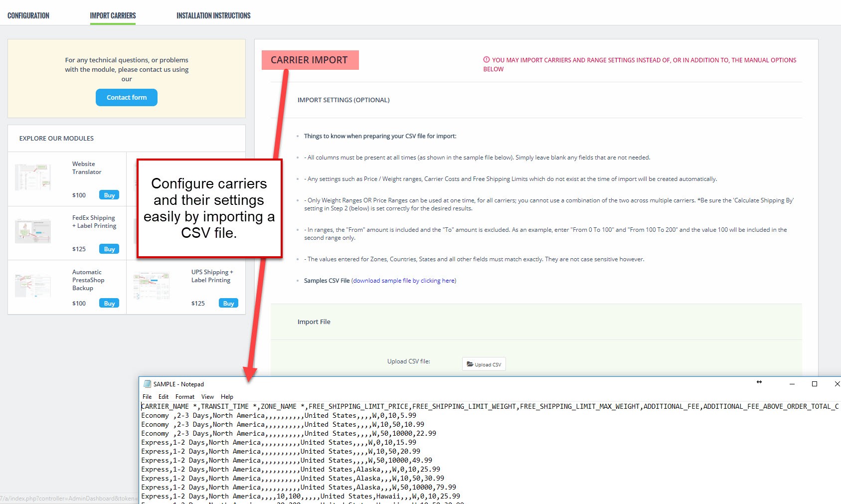
Task: Buy the FedEx Shipping module
Action: (109, 249)
